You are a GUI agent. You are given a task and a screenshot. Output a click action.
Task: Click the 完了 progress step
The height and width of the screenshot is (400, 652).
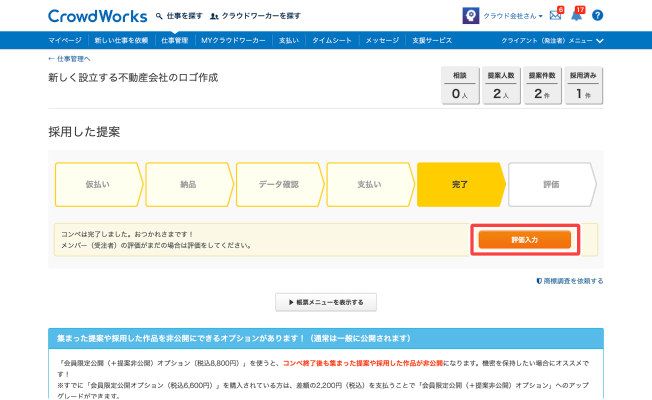[x=459, y=185]
